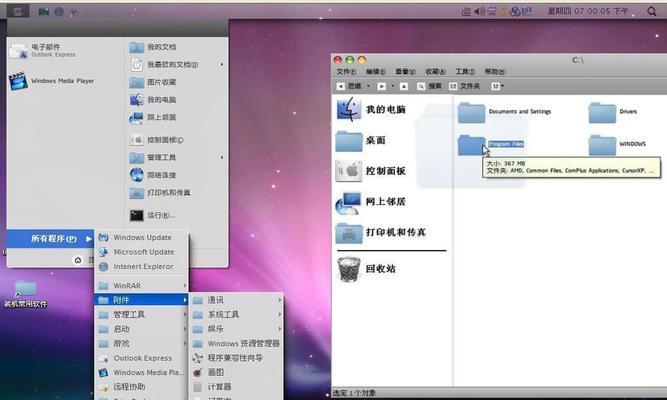Open 图片收藏 in start menu
The height and width of the screenshot is (400, 667).
pos(153,82)
